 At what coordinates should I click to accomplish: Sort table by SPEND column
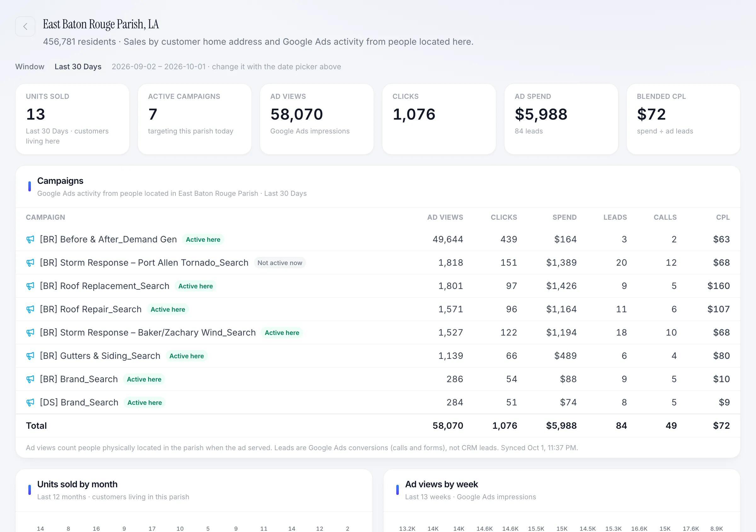564,218
